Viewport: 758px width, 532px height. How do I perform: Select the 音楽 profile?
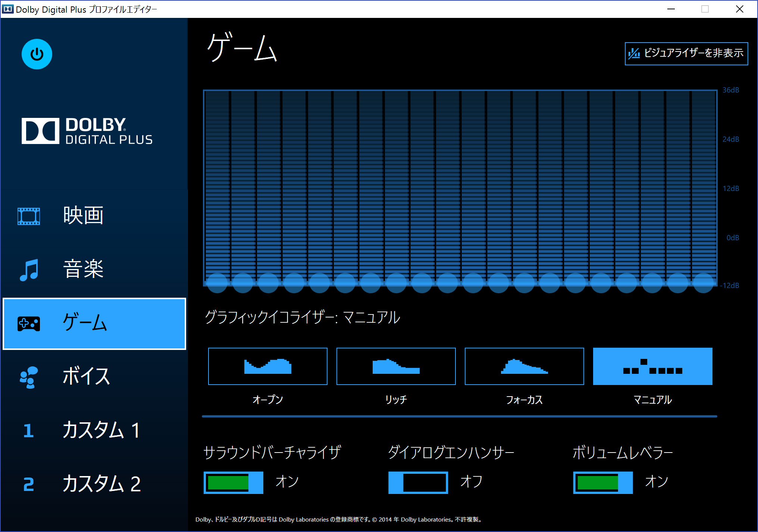point(94,270)
